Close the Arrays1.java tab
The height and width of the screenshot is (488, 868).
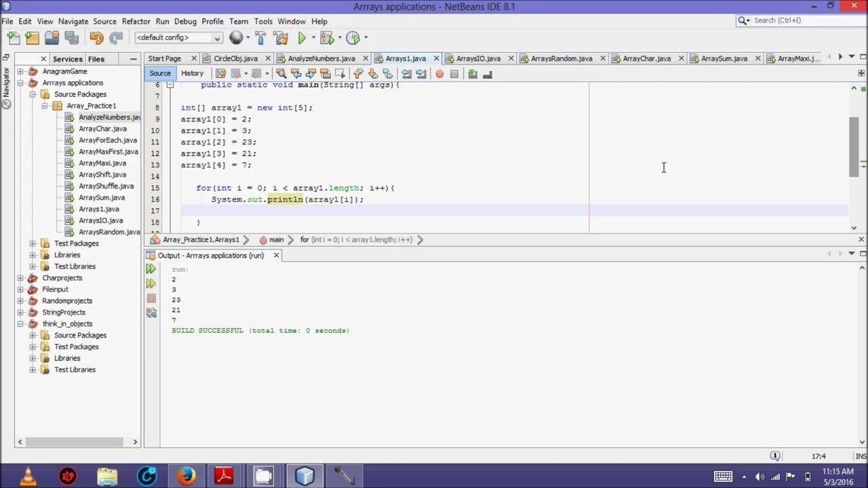coord(437,58)
